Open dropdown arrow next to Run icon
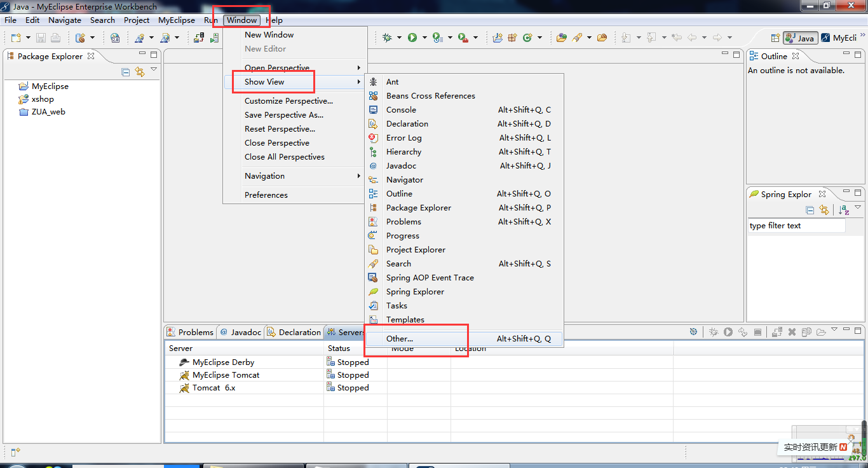The height and width of the screenshot is (468, 868). click(x=424, y=38)
